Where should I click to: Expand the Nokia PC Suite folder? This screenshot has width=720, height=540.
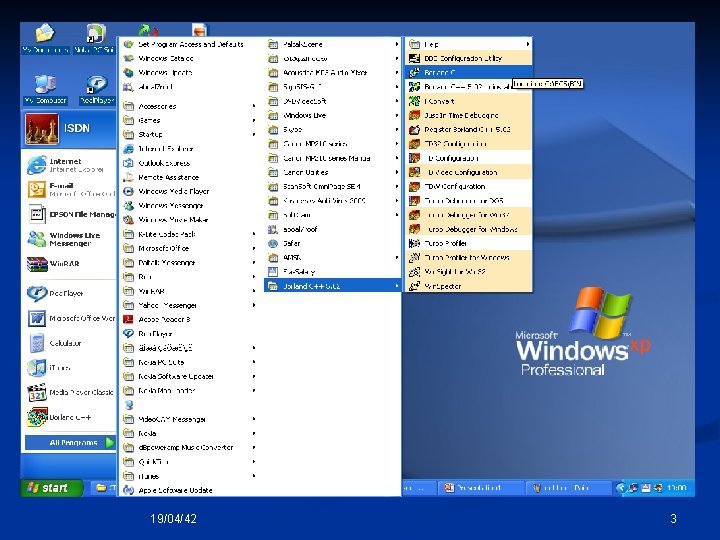tap(189, 362)
